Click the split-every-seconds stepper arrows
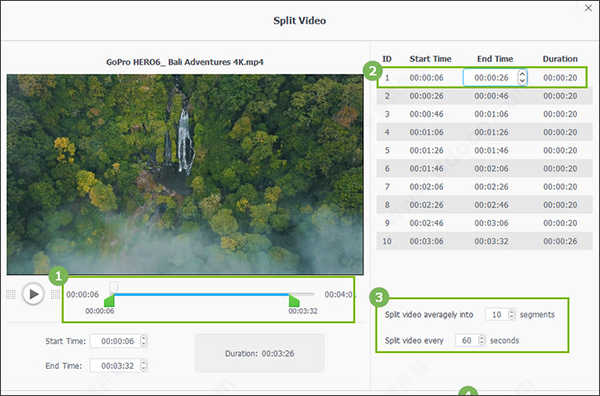 [x=482, y=340]
